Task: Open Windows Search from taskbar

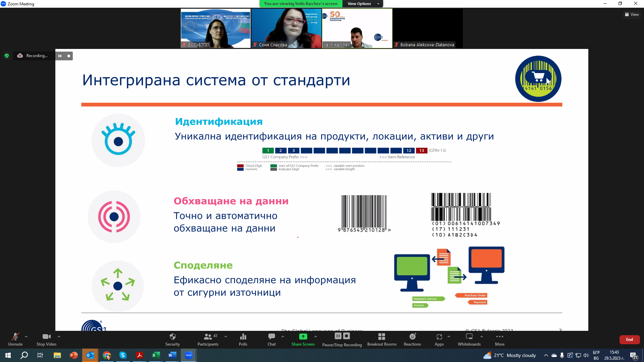Action: click(24, 355)
